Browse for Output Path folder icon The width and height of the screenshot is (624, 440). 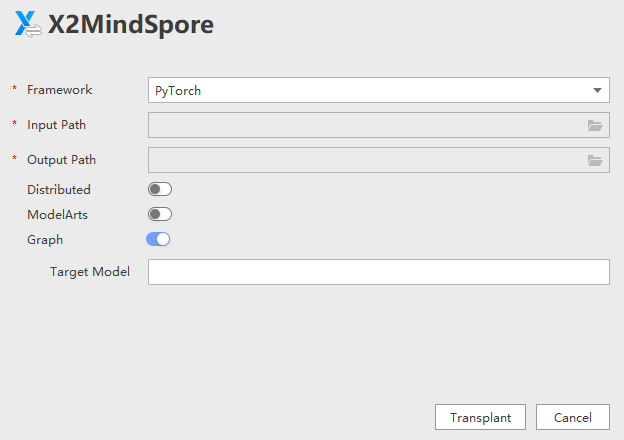pyautogui.click(x=595, y=160)
